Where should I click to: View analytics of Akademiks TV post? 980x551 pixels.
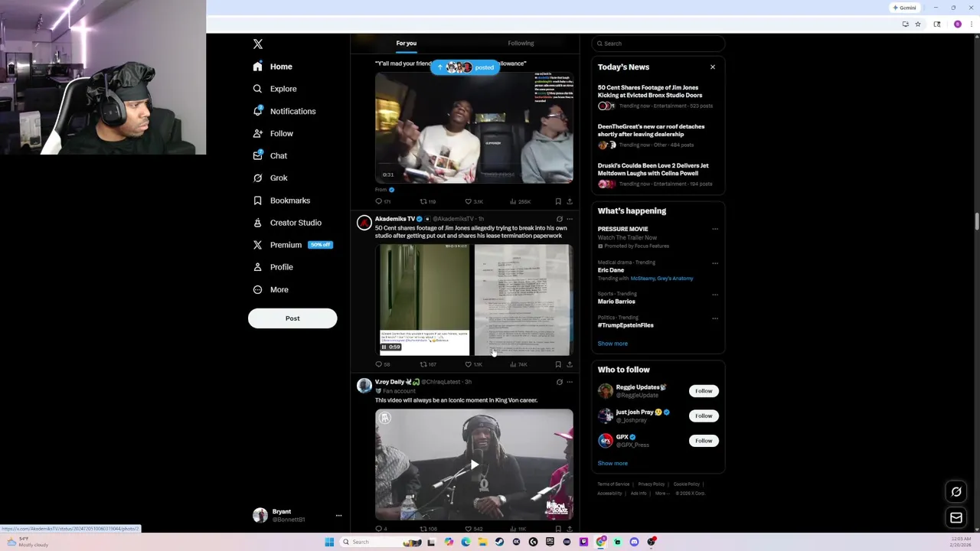click(x=518, y=364)
